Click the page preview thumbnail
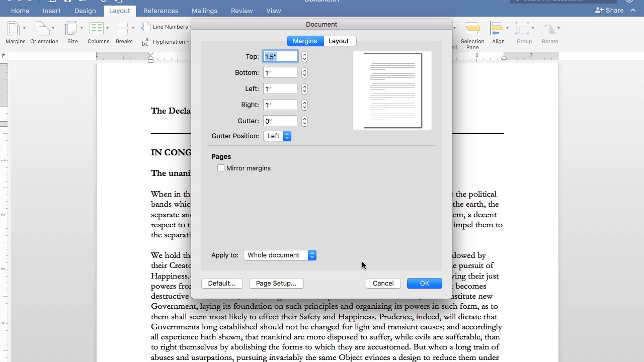Image resolution: width=644 pixels, height=362 pixels. tap(392, 90)
